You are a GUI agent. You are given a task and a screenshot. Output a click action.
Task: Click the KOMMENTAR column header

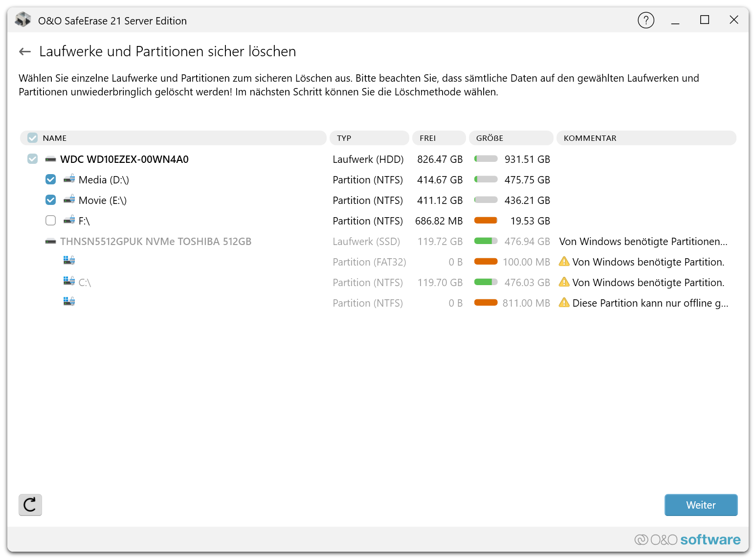coord(646,138)
